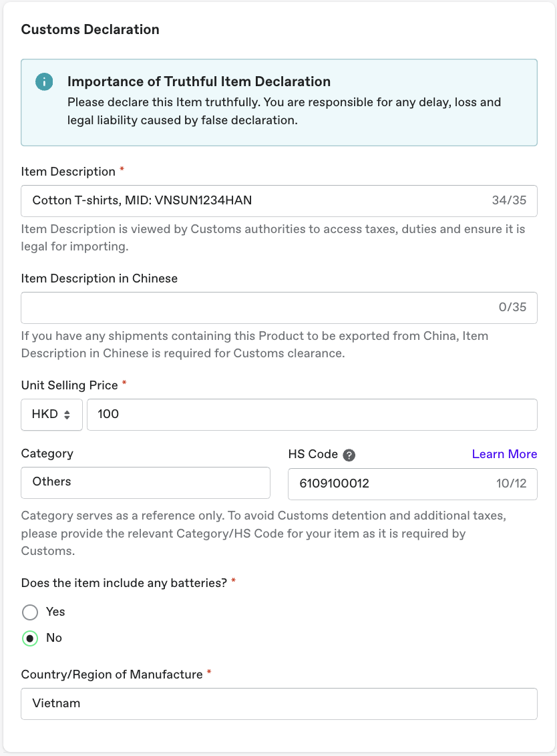Open the Country/Region of Manufacture selector

tap(278, 703)
